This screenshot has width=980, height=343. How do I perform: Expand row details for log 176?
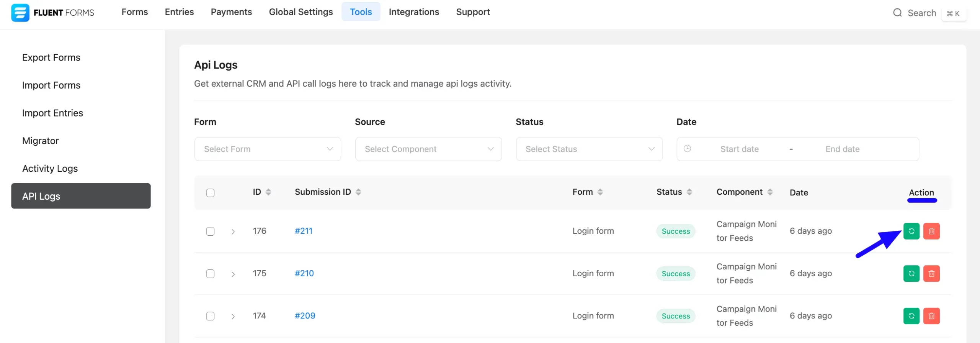(x=233, y=232)
